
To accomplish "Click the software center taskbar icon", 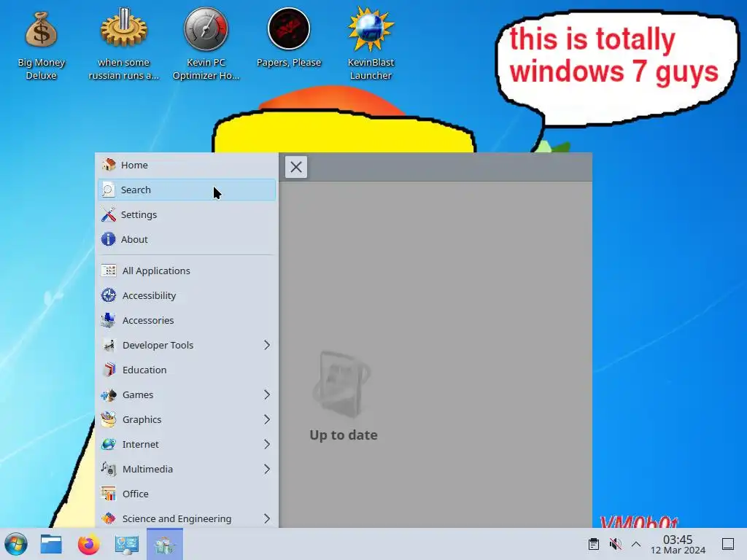I will [x=165, y=544].
